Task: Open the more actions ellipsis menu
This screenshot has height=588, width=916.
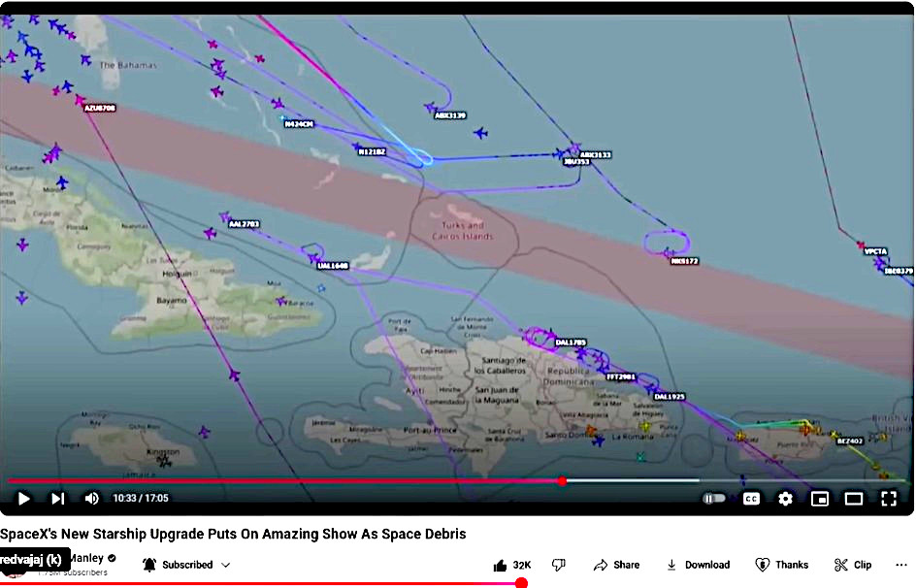Action: (x=900, y=566)
